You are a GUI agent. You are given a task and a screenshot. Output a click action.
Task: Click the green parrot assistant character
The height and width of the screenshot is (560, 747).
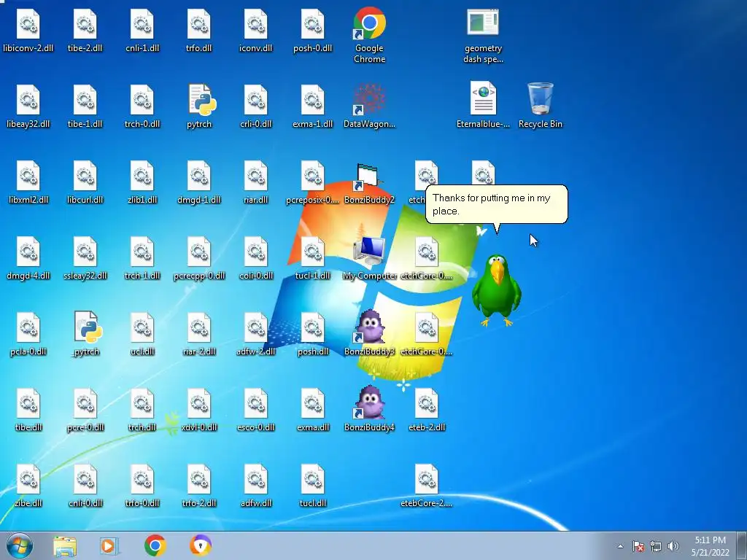coord(496,290)
